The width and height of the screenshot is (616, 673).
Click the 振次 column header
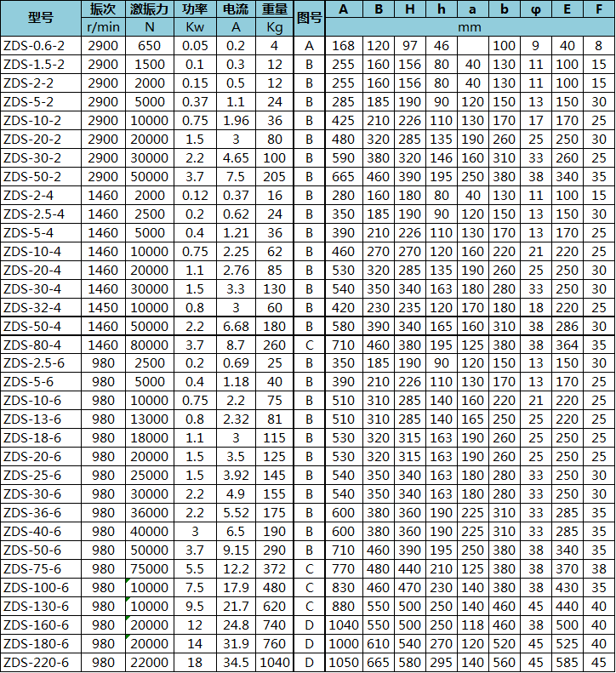103,9
